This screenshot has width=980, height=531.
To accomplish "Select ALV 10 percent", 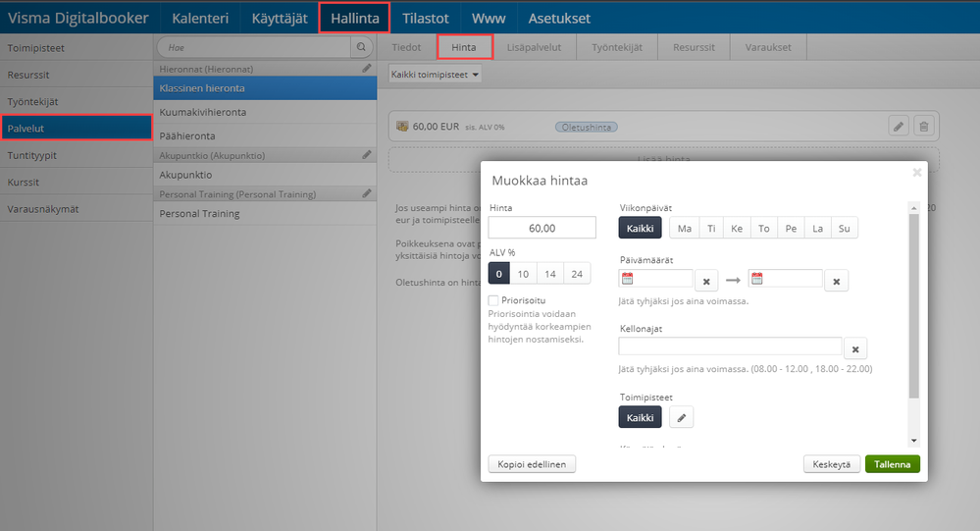I will coord(523,273).
